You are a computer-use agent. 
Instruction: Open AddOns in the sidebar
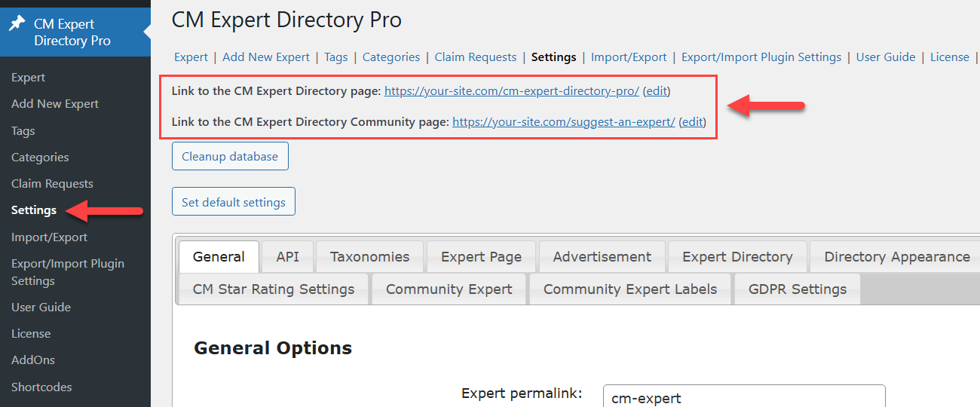click(x=33, y=360)
